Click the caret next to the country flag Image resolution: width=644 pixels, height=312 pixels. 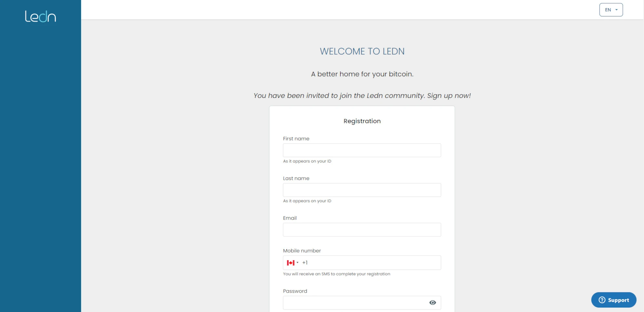[x=297, y=263]
